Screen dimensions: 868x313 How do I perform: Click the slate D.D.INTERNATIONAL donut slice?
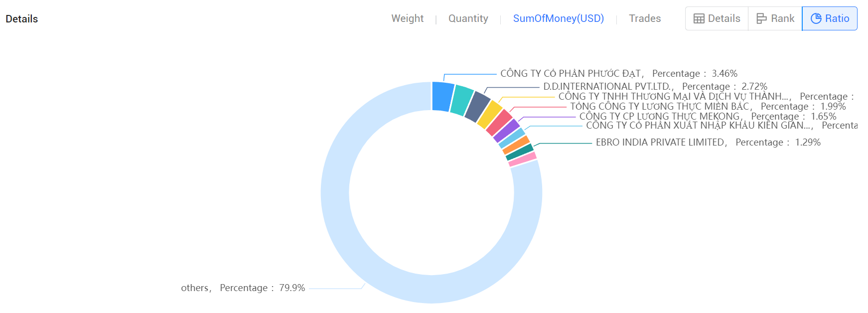pyautogui.click(x=477, y=107)
